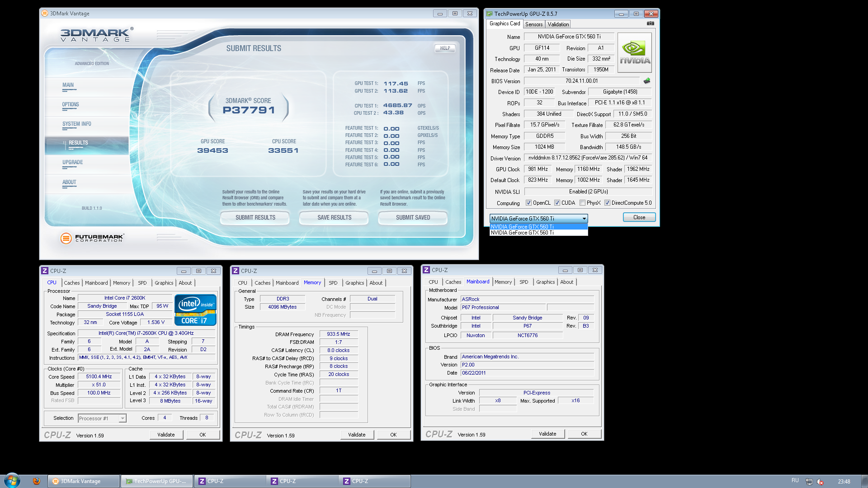Click Validate in the CPU tab CPU-Z window
The image size is (868, 488).
point(166,435)
